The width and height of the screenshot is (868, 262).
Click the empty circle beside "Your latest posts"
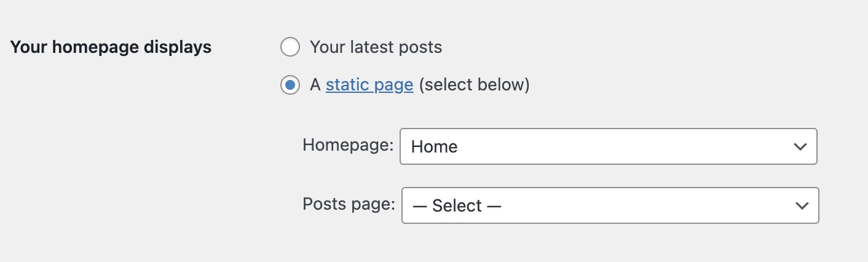pyautogui.click(x=290, y=47)
